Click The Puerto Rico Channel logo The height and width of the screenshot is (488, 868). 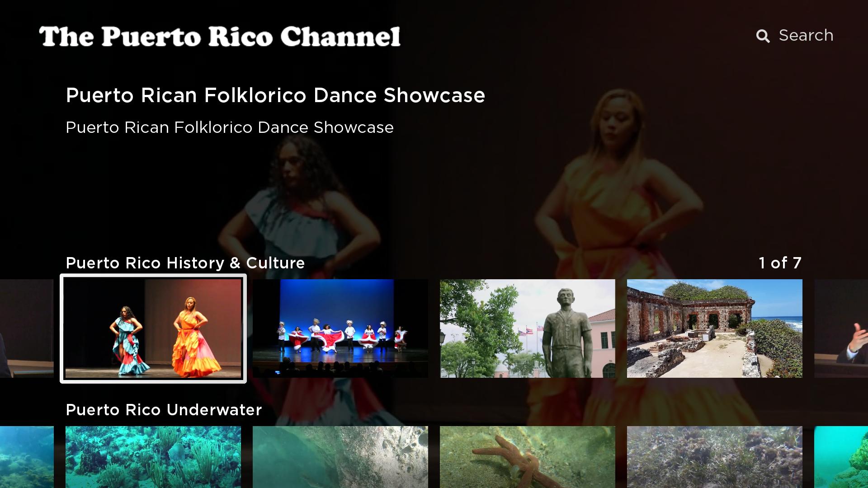point(220,37)
